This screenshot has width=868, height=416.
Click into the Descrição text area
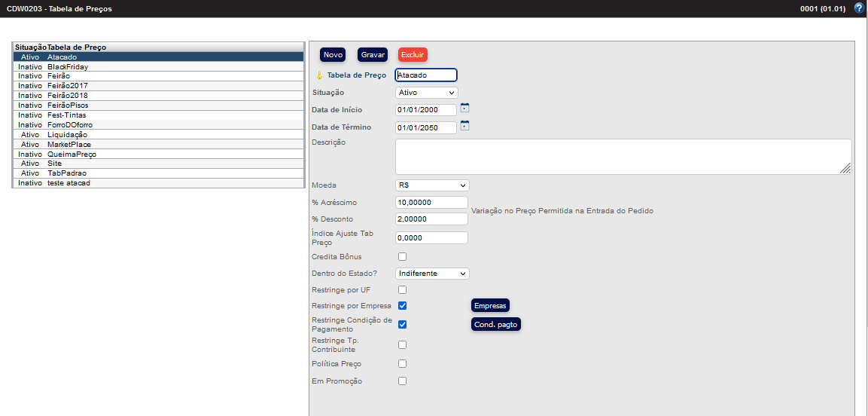coord(623,157)
